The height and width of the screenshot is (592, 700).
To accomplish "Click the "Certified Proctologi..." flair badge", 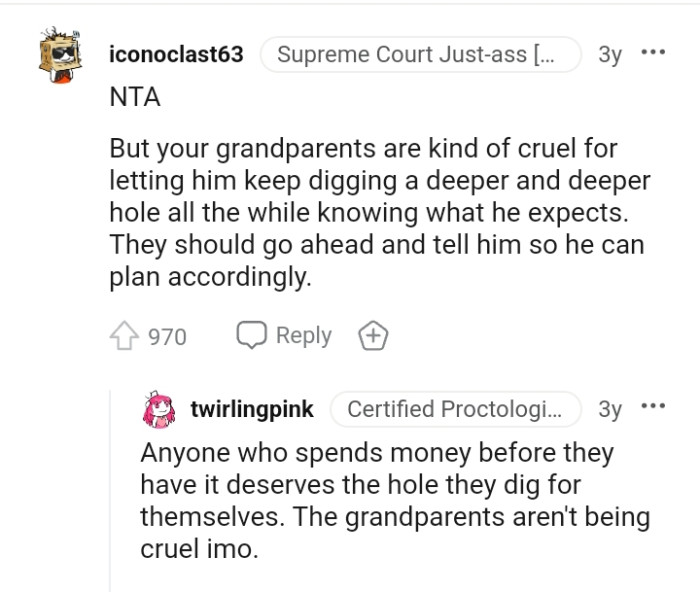I will pyautogui.click(x=462, y=409).
